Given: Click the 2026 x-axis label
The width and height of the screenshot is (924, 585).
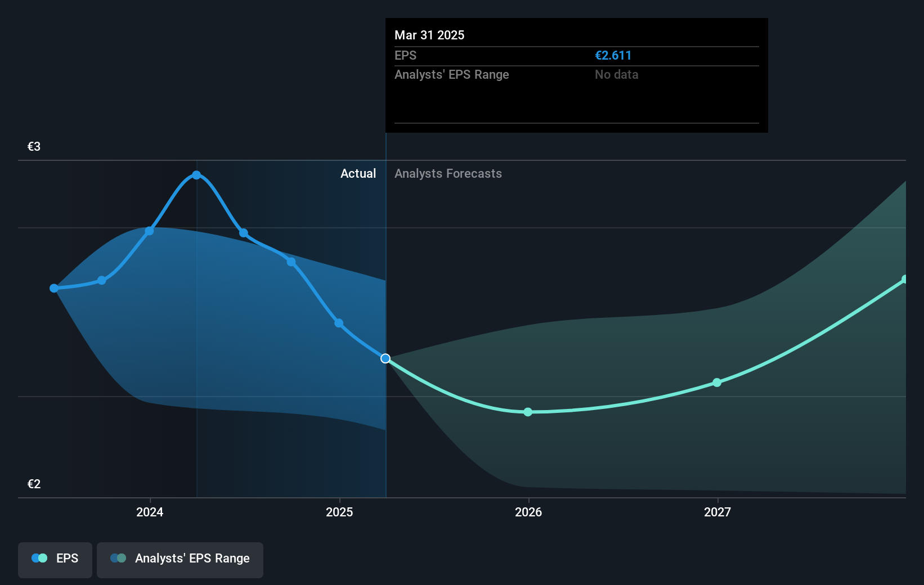Looking at the screenshot, I should tap(528, 512).
